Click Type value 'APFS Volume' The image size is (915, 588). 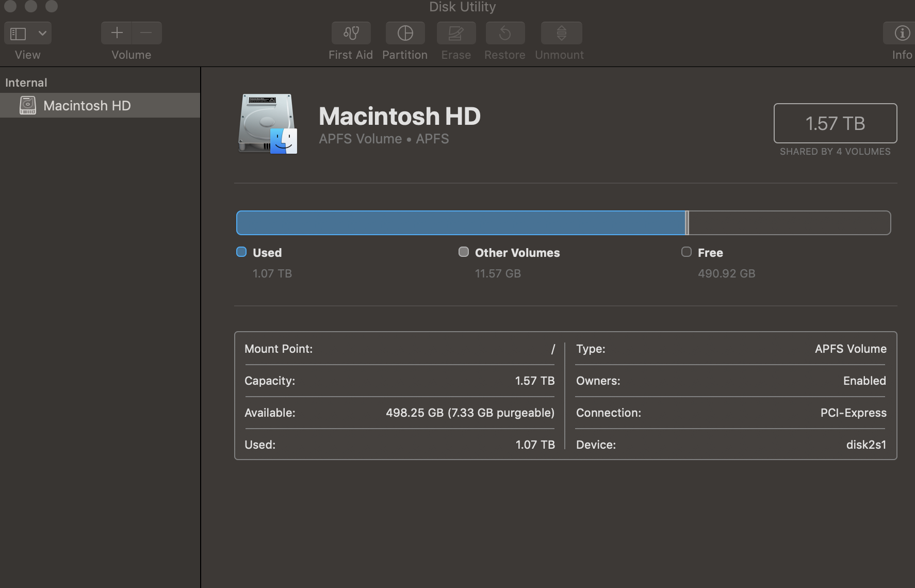coord(851,349)
